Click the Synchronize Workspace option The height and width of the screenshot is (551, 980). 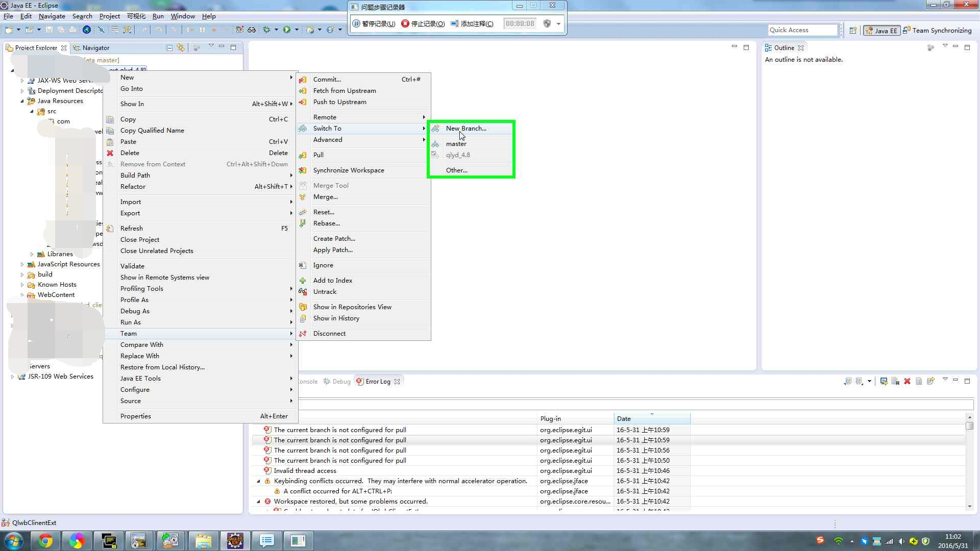(349, 169)
